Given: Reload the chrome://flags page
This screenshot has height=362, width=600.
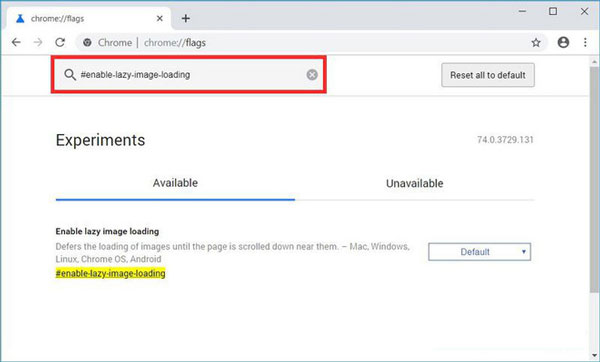Looking at the screenshot, I should [x=60, y=42].
